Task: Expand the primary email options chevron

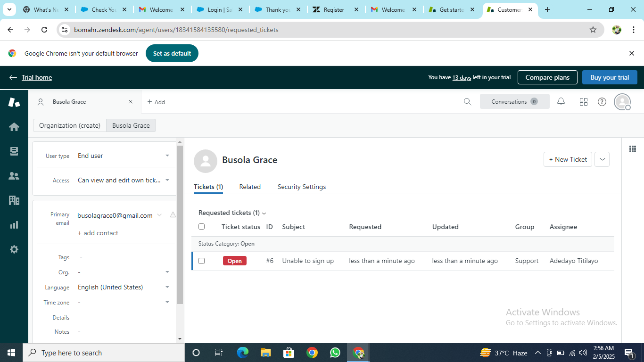Action: tap(159, 215)
